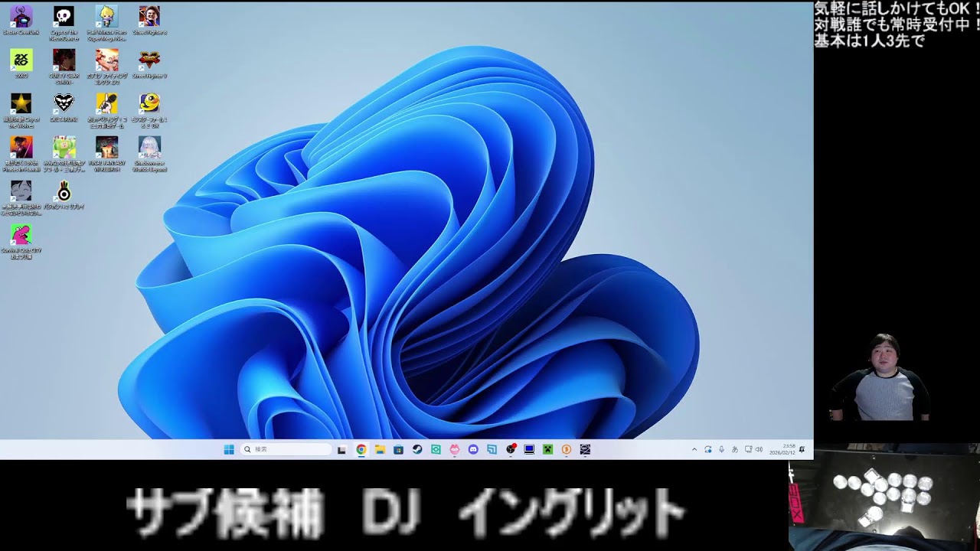Open Half-Minute Hero desktop icon
The height and width of the screenshot is (551, 980).
click(x=107, y=21)
